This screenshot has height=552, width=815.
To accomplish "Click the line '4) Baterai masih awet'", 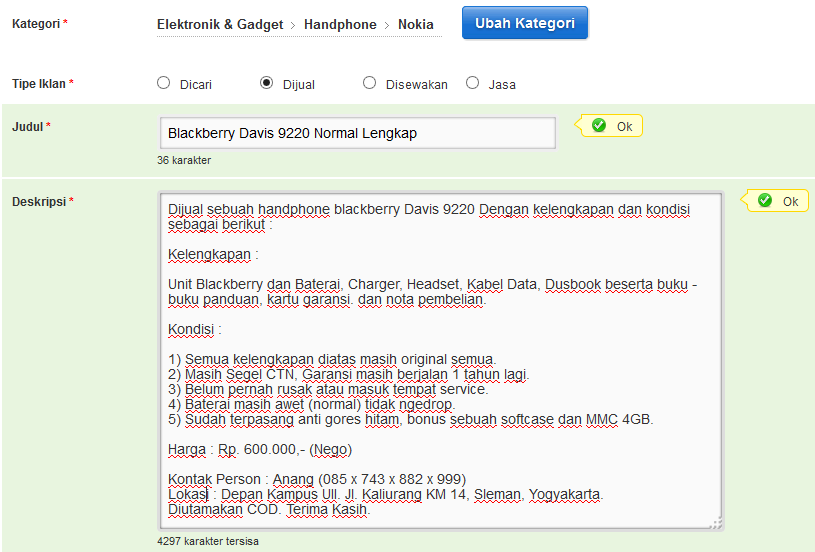I will point(312,404).
